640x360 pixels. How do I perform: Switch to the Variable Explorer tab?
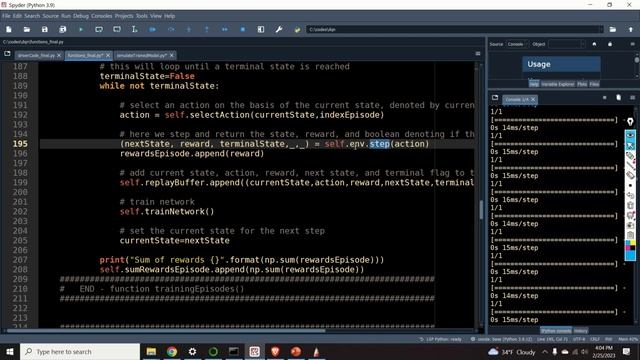(558, 84)
